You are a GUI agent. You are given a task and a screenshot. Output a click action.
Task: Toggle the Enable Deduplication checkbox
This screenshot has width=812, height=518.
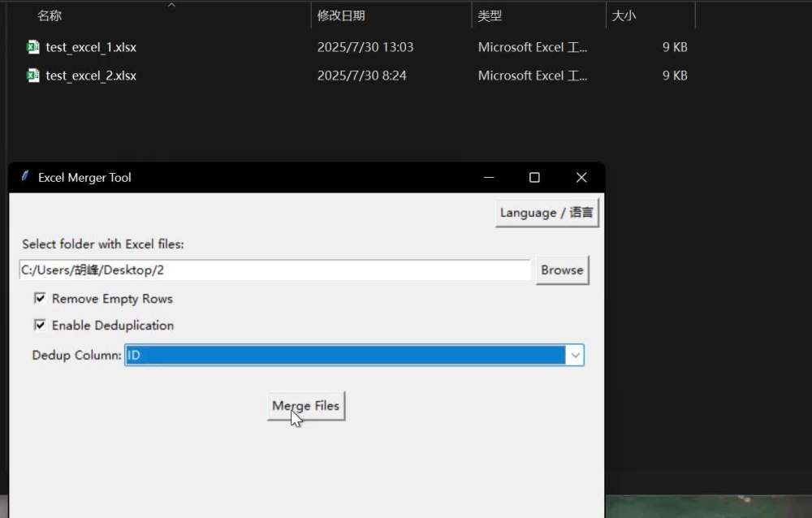point(39,325)
